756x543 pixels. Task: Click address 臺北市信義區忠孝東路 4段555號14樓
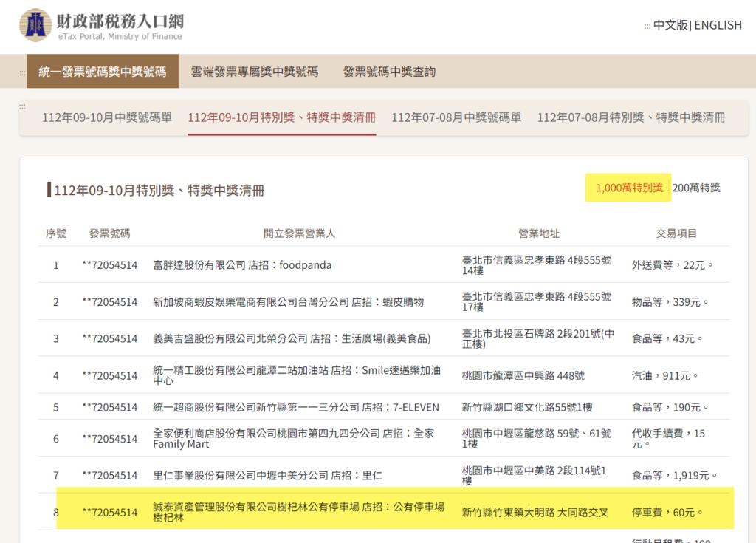coord(536,265)
